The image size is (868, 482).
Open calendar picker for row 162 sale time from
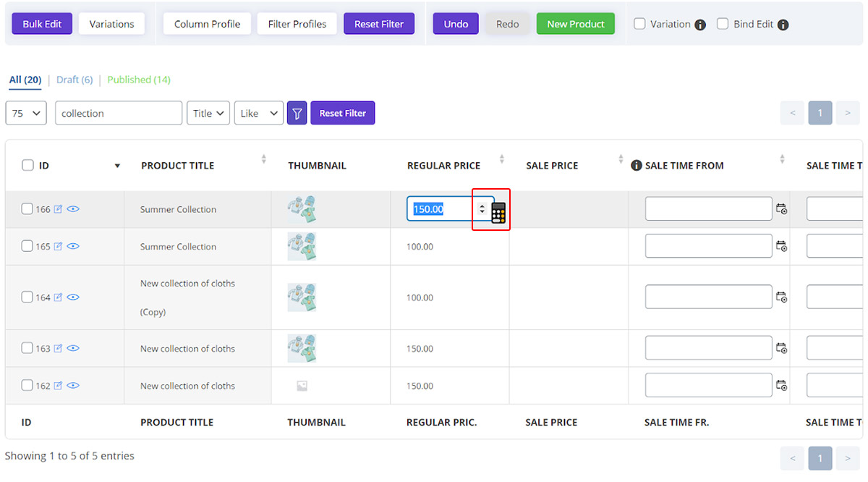(782, 385)
